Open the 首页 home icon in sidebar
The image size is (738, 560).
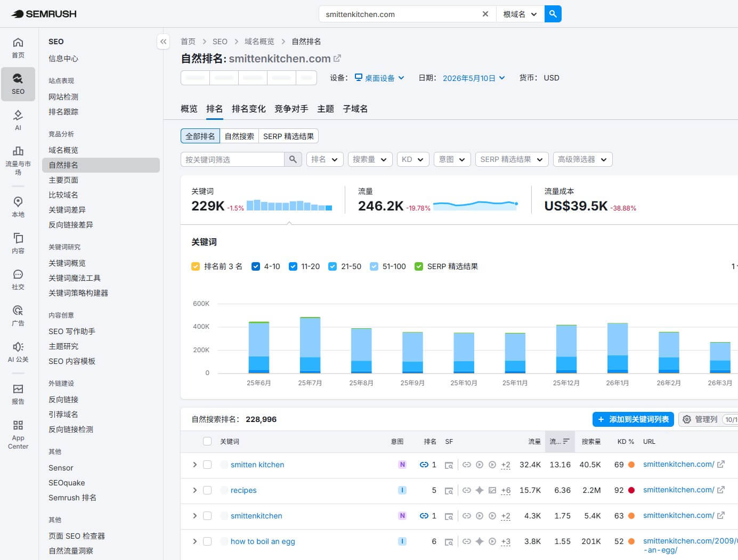[x=18, y=48]
